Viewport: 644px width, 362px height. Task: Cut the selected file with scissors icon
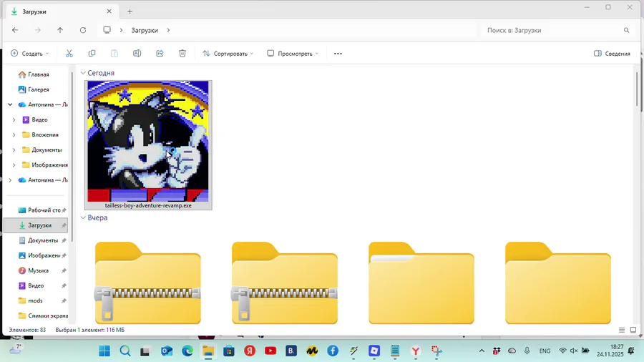pos(69,54)
